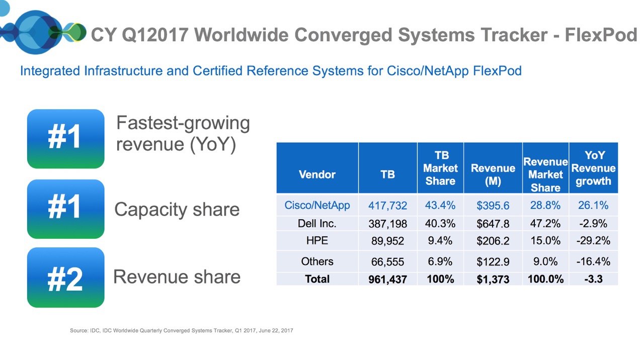The width and height of the screenshot is (644, 339).
Task: Select the 387,198 TB value
Action: click(x=387, y=223)
